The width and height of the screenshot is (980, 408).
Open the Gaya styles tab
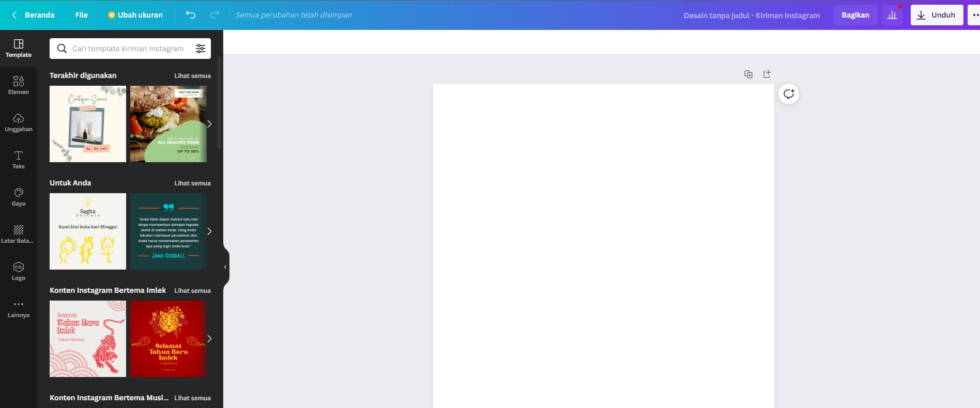pyautogui.click(x=19, y=197)
